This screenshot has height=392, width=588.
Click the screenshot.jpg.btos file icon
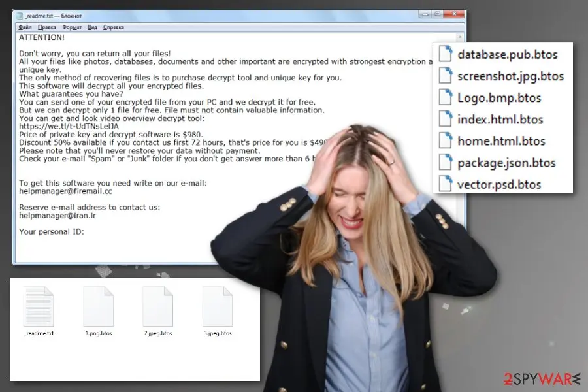(446, 75)
